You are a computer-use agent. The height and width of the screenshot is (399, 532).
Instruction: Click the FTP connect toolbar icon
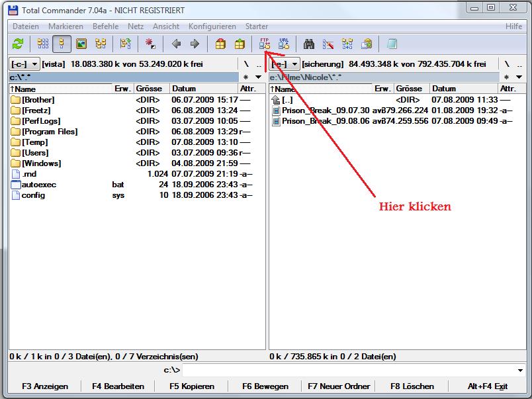point(265,44)
